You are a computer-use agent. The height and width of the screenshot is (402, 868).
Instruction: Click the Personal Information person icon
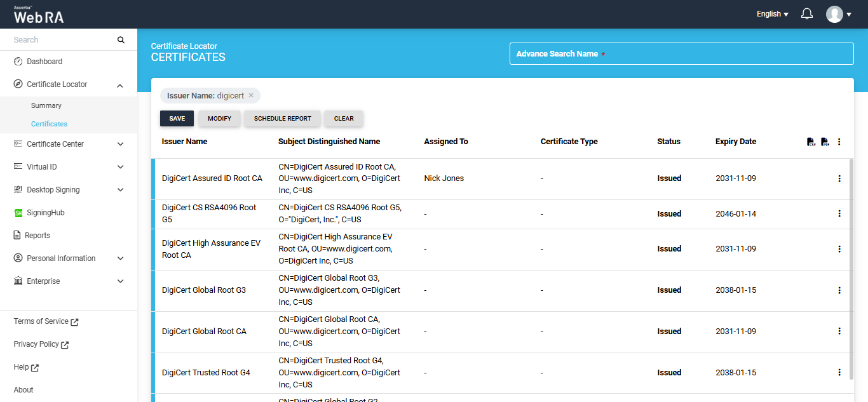18,258
